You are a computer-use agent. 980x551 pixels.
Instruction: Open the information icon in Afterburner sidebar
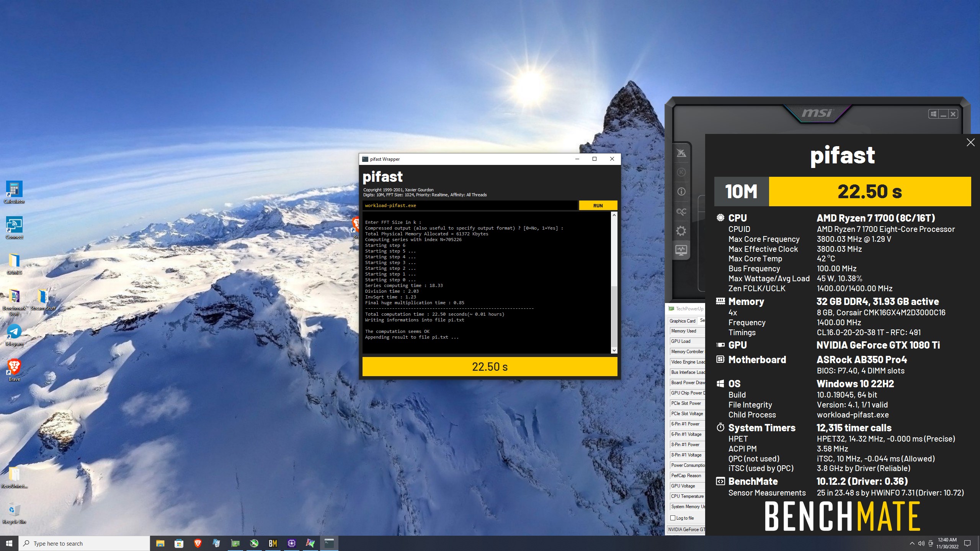[681, 192]
